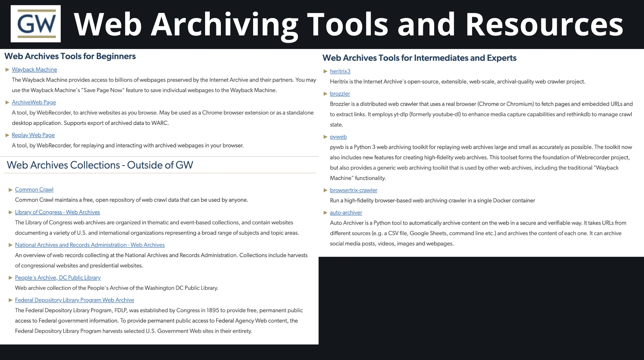Viewport: 644px width, 360px height.
Task: Click the Library of Congress thematic collections description
Action: [x=157, y=228]
